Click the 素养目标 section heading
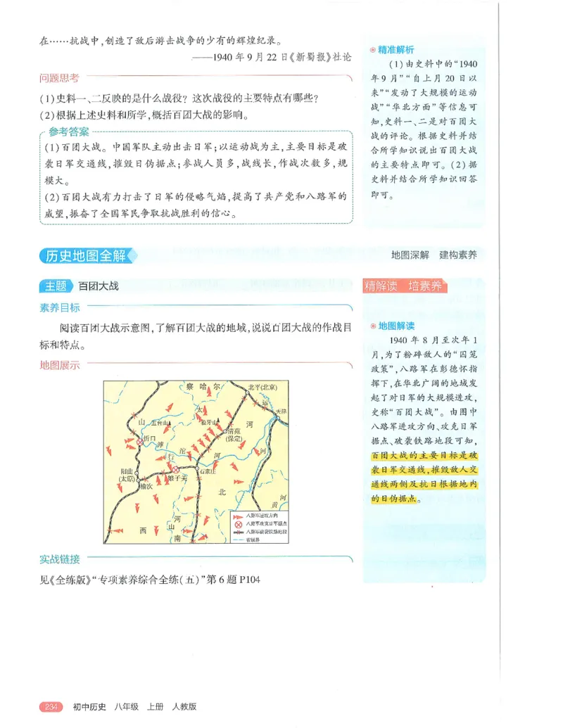The height and width of the screenshot is (728, 563). (59, 307)
